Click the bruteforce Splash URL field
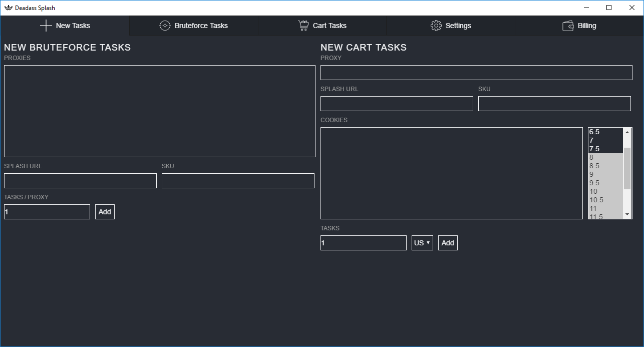The height and width of the screenshot is (347, 644). 80,181
